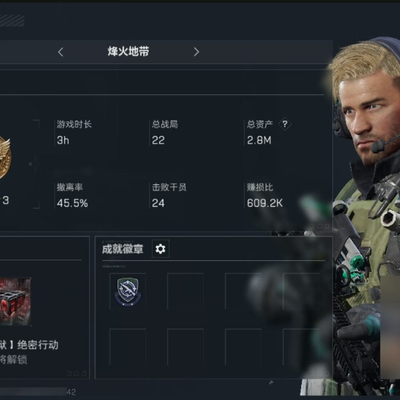Click the 游戏时长 3h stat
Viewport: 400px width, 400px height.
click(74, 133)
